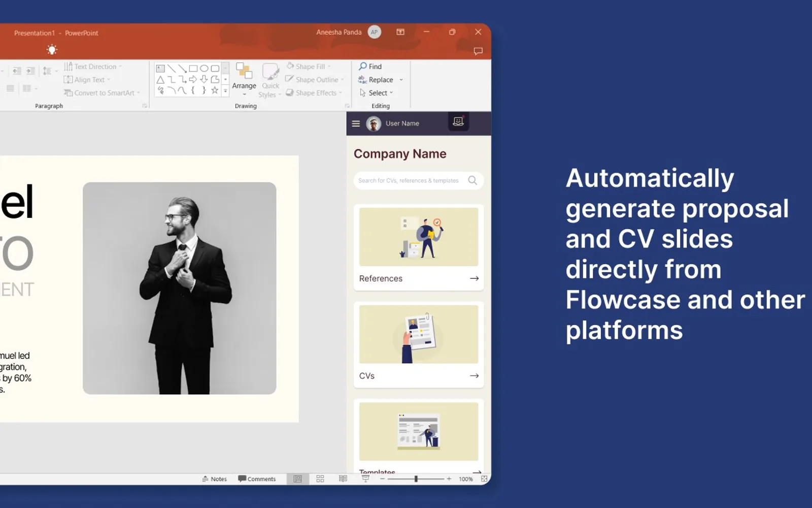Select the Right Brace shape

pos(204,90)
